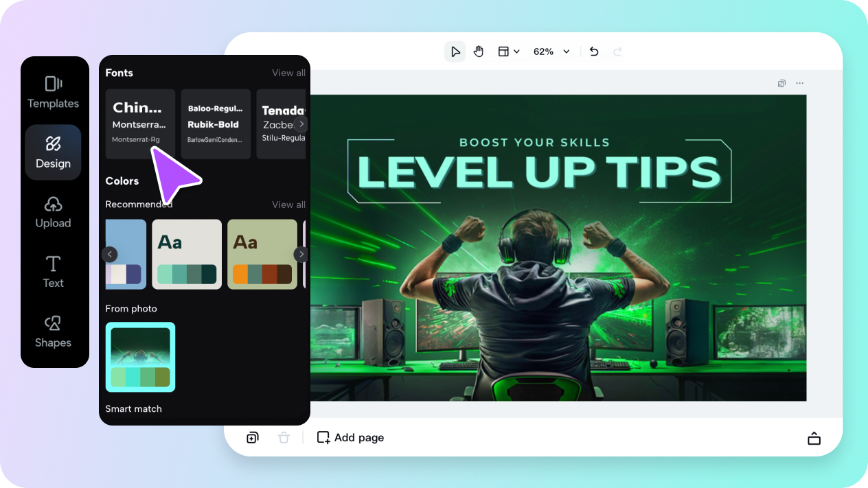Select the LEVEL UP TIPS headline on the canvas
The image size is (868, 488).
point(538,172)
